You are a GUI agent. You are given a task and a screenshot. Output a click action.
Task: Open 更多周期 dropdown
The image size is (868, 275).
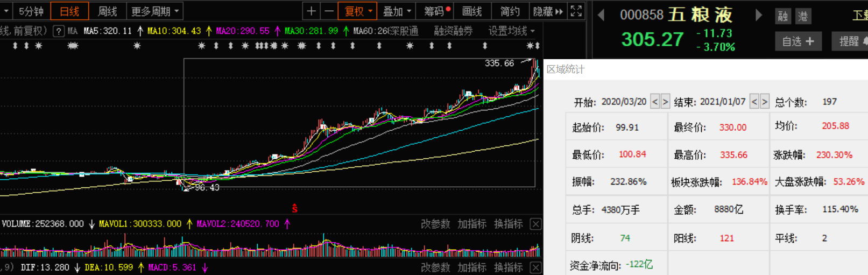[155, 11]
